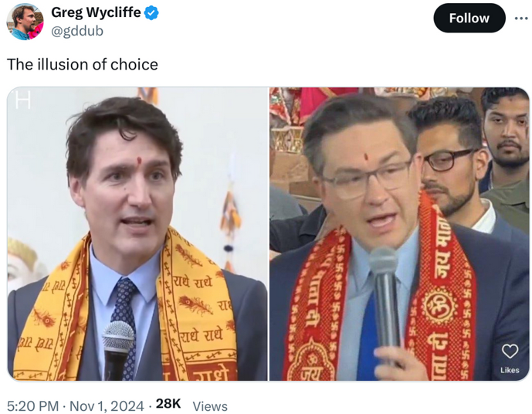Click the @gddub handle
Screen dimensions: 532x414
coord(77,31)
